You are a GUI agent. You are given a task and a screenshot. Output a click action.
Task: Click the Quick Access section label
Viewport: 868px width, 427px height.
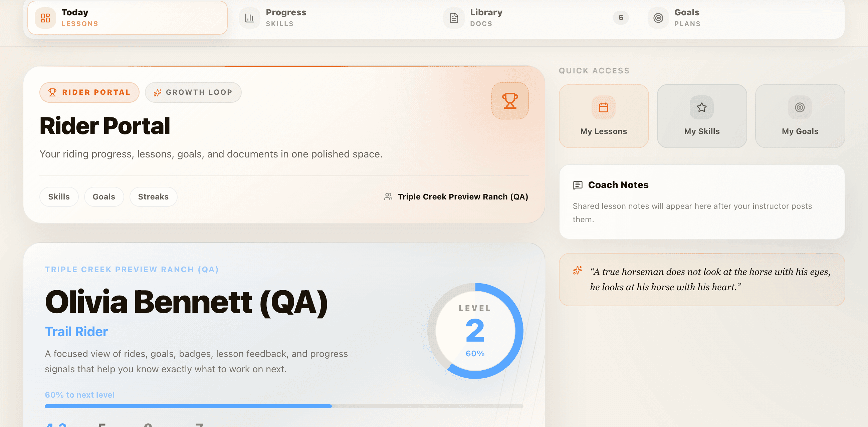point(594,71)
